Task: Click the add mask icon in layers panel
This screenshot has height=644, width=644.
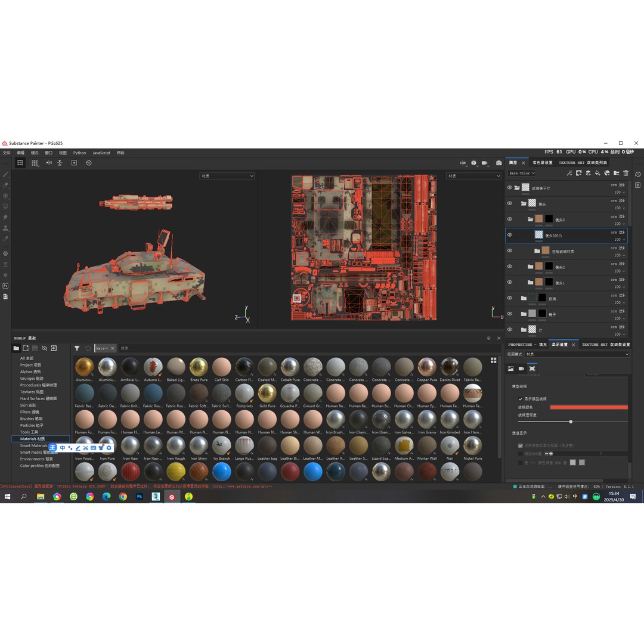Action: [x=578, y=174]
